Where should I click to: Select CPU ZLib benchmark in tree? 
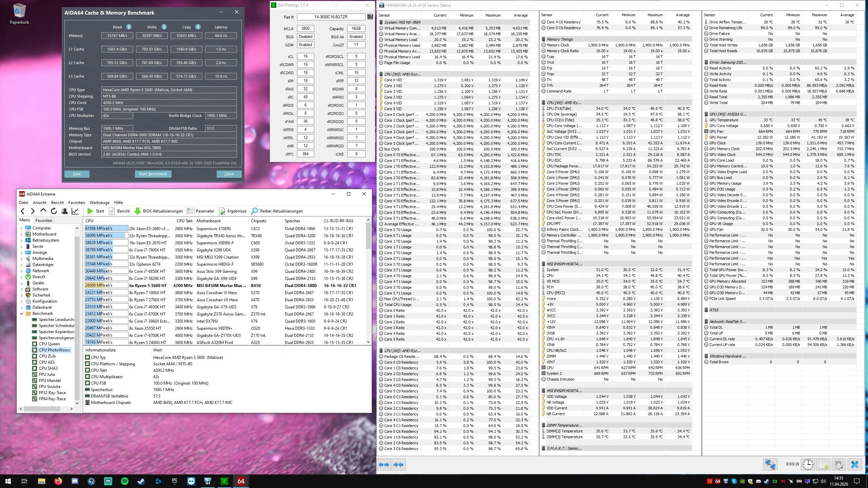pos(47,356)
